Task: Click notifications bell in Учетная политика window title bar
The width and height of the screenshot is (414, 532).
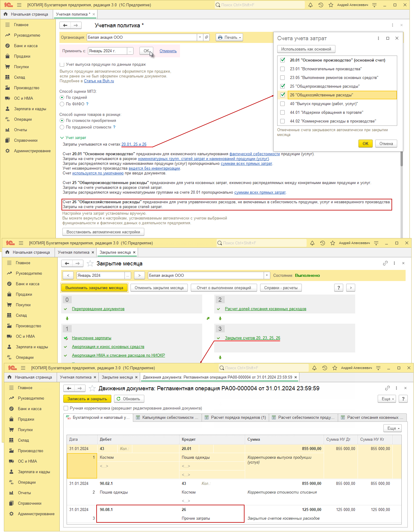Action: [310, 5]
